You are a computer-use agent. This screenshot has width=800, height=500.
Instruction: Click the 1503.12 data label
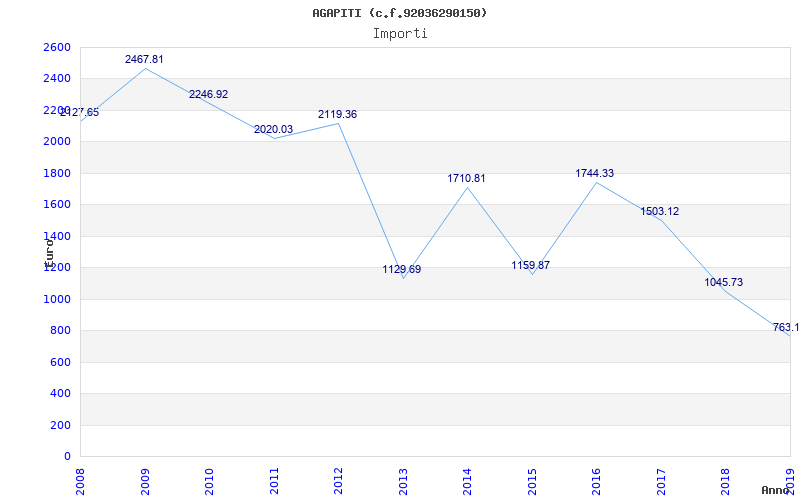coord(660,212)
